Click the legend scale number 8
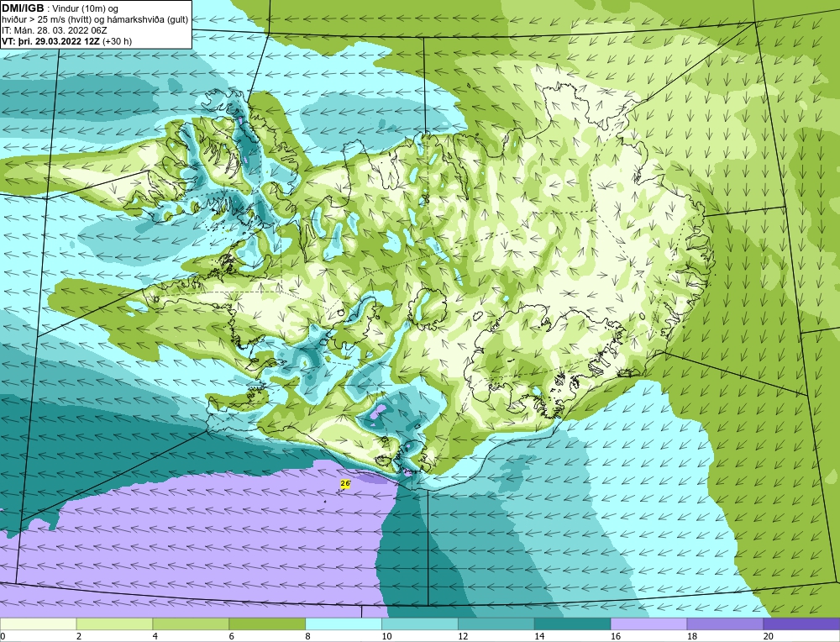The height and width of the screenshot is (642, 840). pos(307,636)
